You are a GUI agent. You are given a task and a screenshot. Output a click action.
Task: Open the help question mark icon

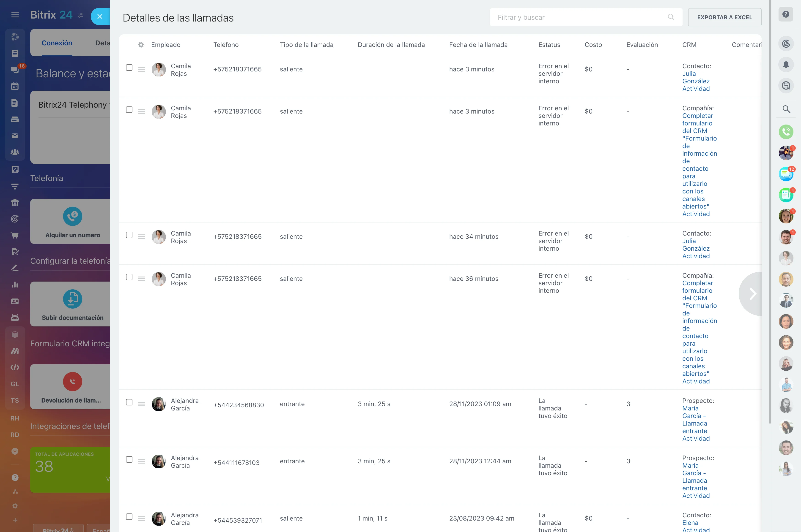pyautogui.click(x=786, y=15)
